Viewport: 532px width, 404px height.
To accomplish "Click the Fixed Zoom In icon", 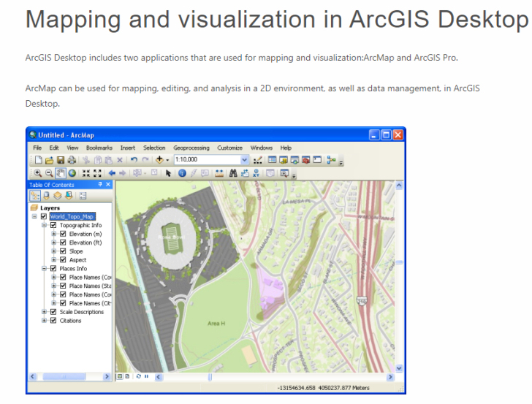I will point(86,173).
